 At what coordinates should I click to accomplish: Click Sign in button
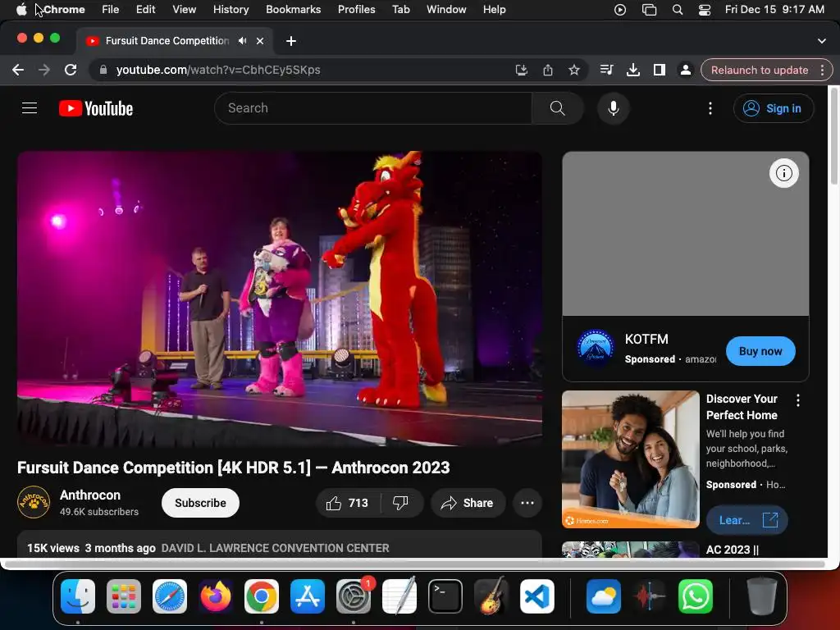(x=773, y=108)
